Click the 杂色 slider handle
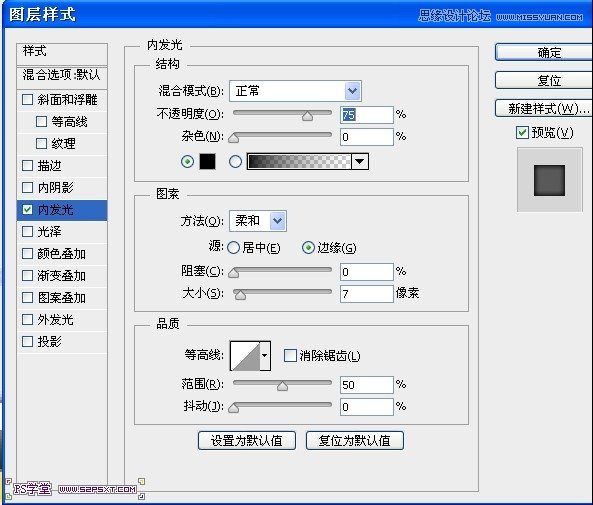Image resolution: width=593 pixels, height=505 pixels. 234,138
